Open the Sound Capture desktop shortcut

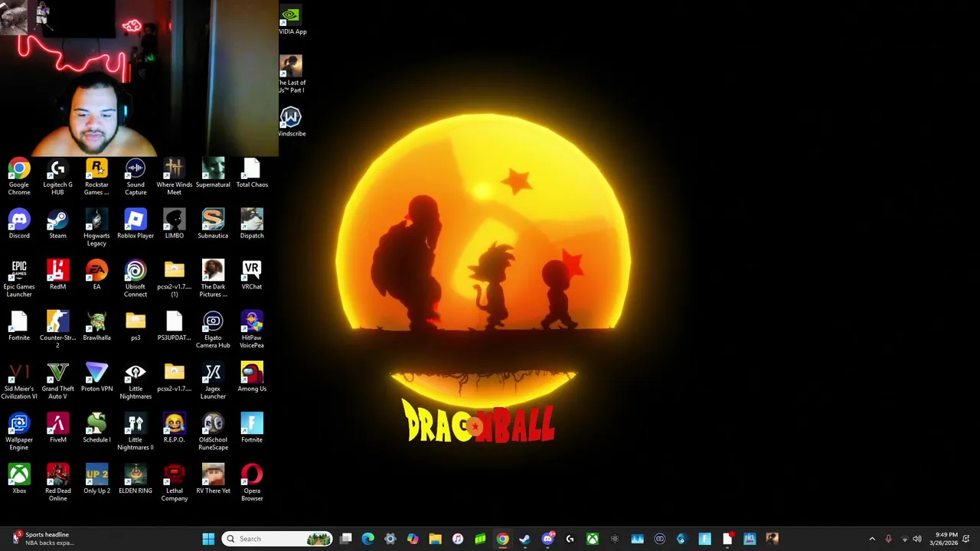coord(136,176)
